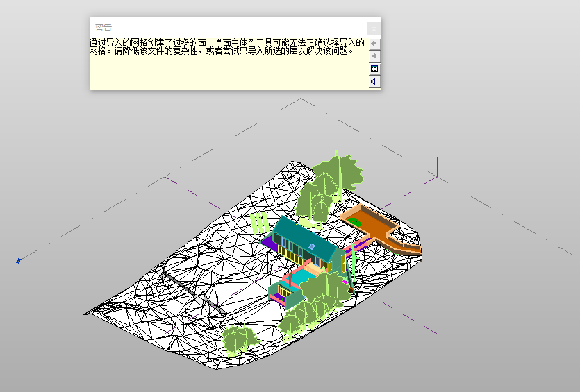The width and height of the screenshot is (580, 392).
Task: Click the blue elevation marker symbol
Action: (19, 261)
